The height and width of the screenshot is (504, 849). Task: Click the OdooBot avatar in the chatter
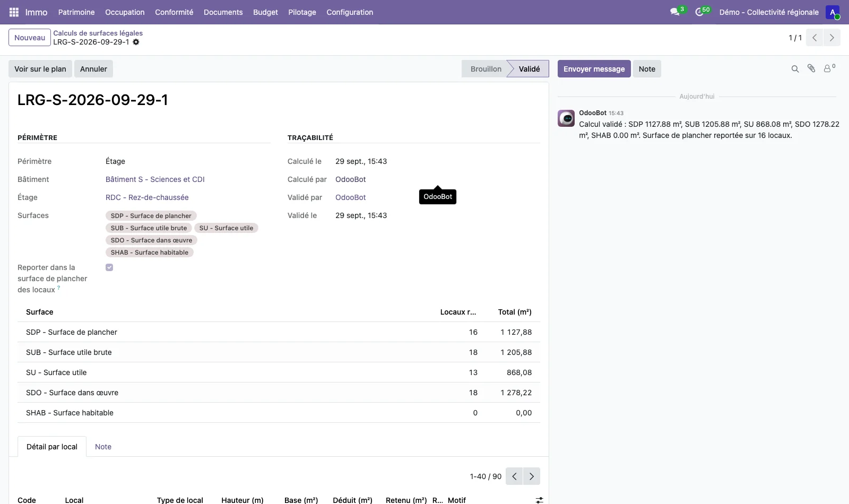(566, 118)
